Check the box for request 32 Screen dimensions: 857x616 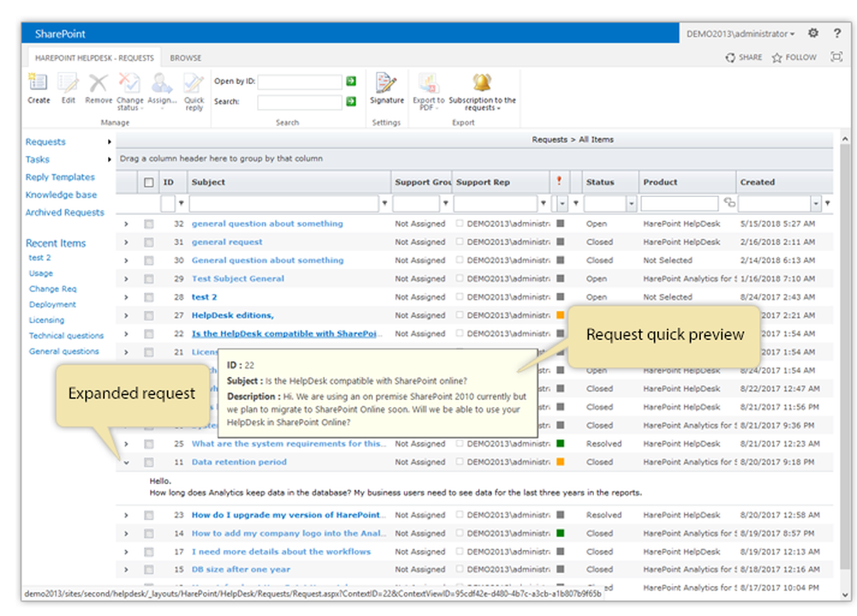point(148,224)
